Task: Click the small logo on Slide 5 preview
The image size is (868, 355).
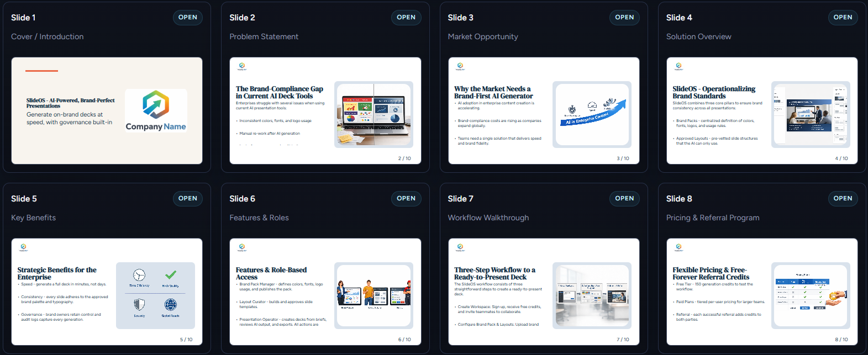Action: tap(23, 247)
